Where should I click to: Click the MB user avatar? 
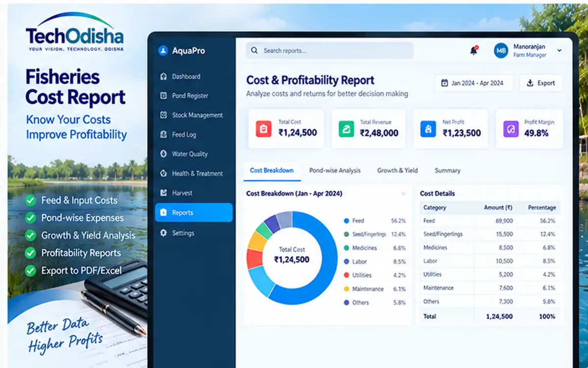point(501,51)
